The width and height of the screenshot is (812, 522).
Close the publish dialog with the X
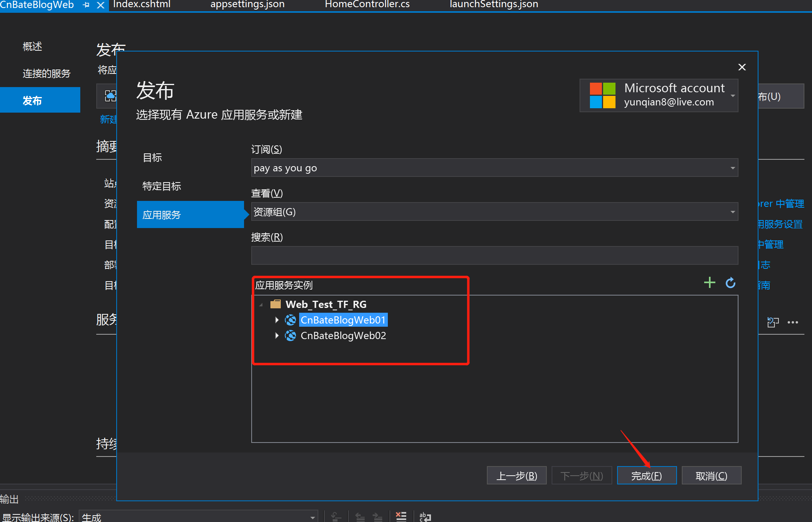click(742, 67)
